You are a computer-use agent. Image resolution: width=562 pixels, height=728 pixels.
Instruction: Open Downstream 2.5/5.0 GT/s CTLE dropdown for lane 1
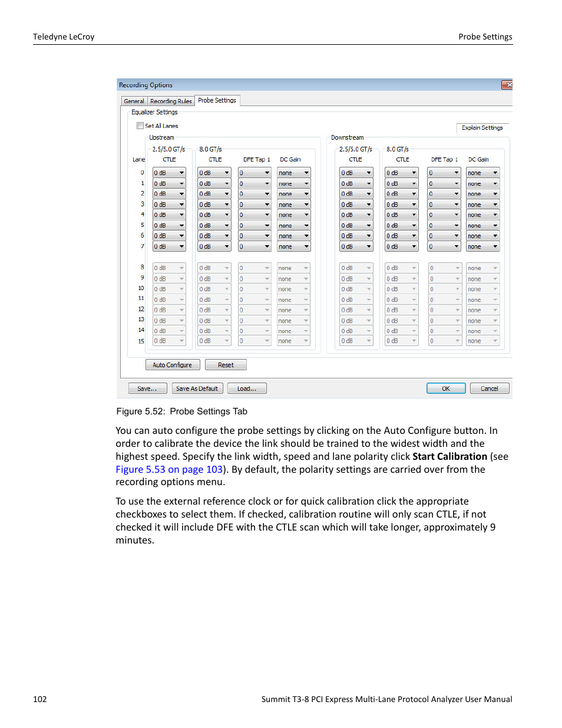[x=356, y=183]
